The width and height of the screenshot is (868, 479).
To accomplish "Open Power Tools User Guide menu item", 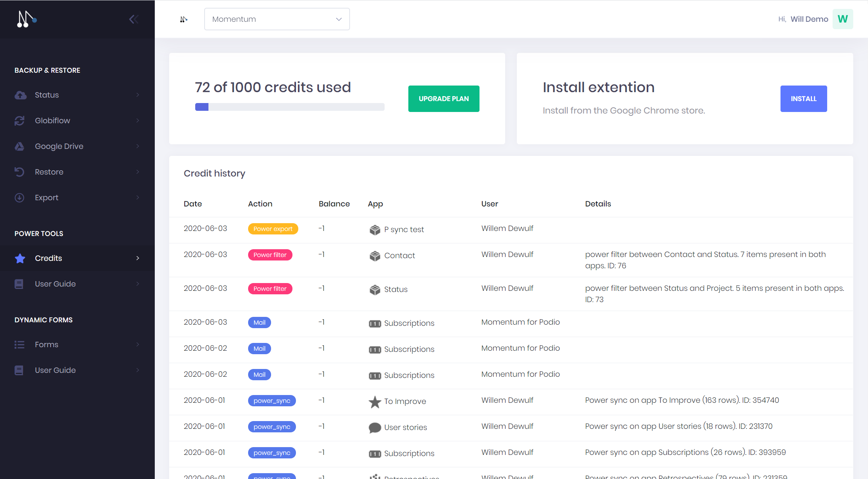I will coord(55,284).
